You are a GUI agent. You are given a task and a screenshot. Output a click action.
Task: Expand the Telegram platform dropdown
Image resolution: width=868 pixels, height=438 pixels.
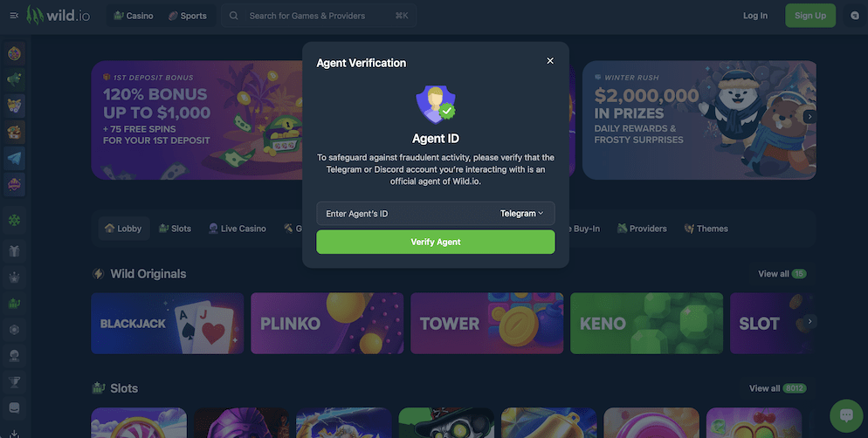(521, 214)
